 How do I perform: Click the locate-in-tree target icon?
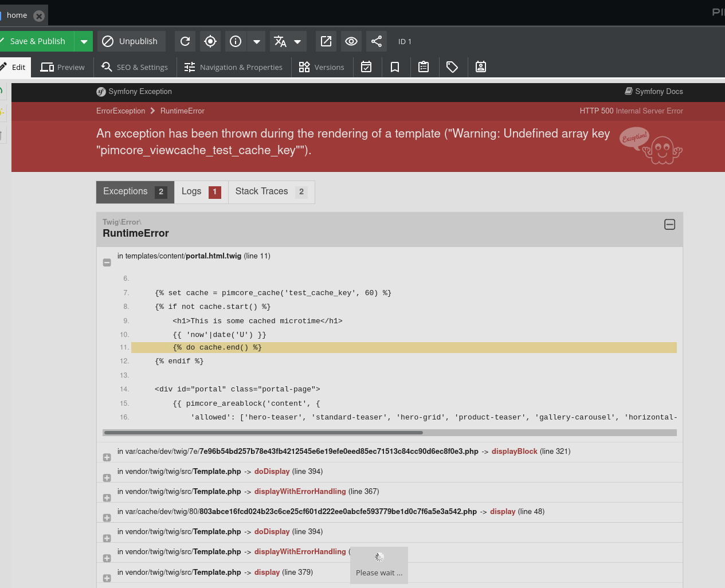click(210, 41)
